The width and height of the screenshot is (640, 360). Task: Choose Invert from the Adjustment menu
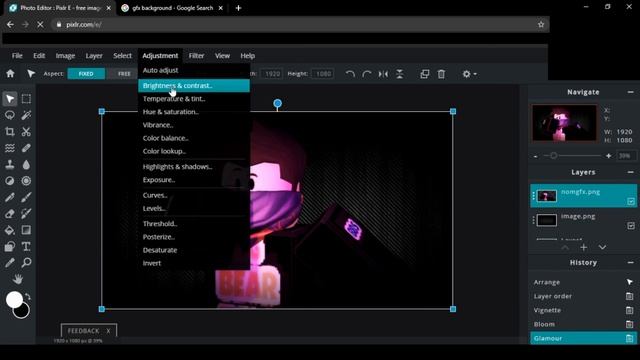tap(194, 263)
